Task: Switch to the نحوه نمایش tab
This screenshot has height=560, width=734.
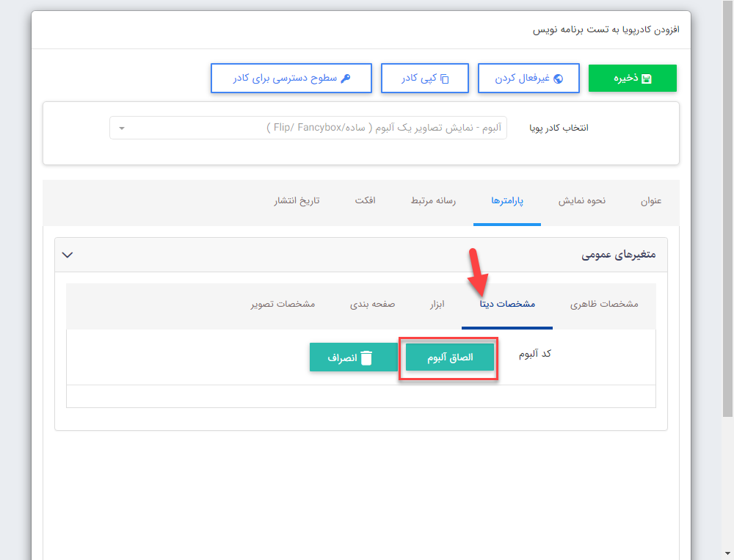Action: 581,200
